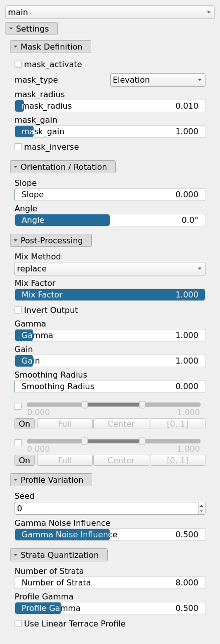Viewport: 220px width, 644px height.
Task: Click the Gamma Noise Influence slider
Action: [110, 534]
